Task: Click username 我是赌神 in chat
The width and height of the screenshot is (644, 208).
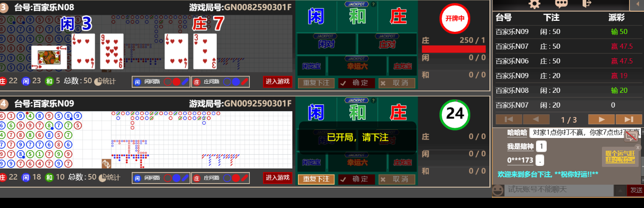Action: point(520,147)
